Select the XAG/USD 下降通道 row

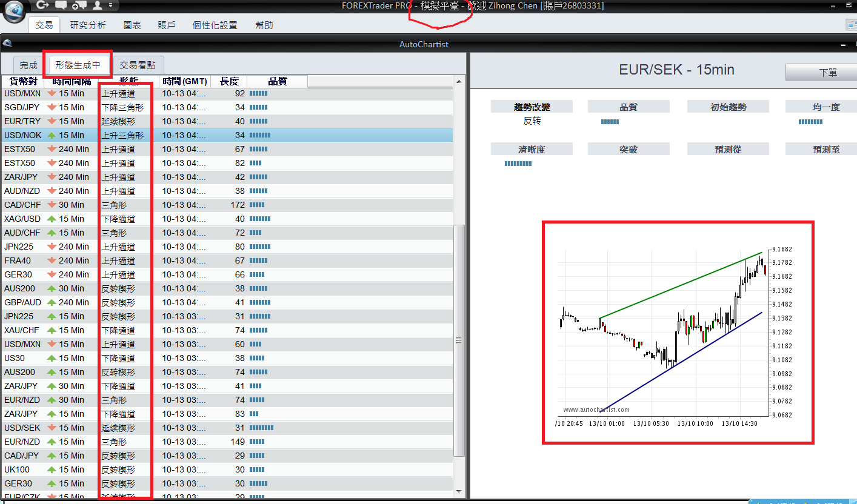point(227,219)
